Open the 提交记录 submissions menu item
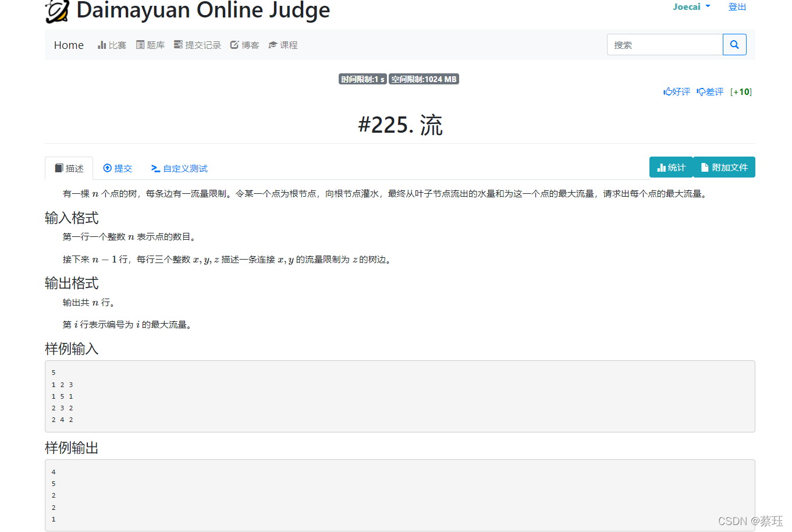 pyautogui.click(x=197, y=45)
